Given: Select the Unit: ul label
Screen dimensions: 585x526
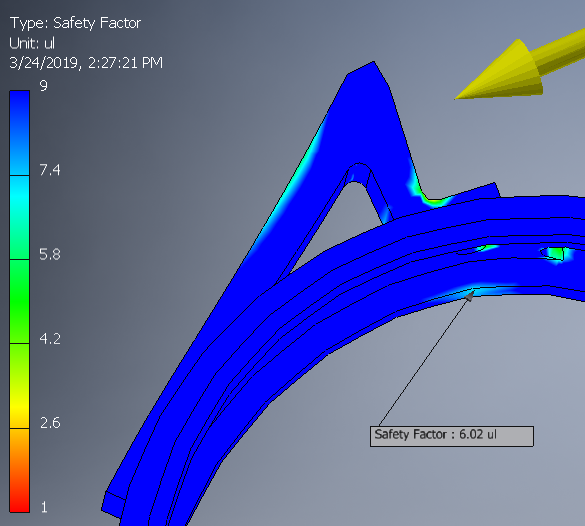Looking at the screenshot, I should click(32, 43).
